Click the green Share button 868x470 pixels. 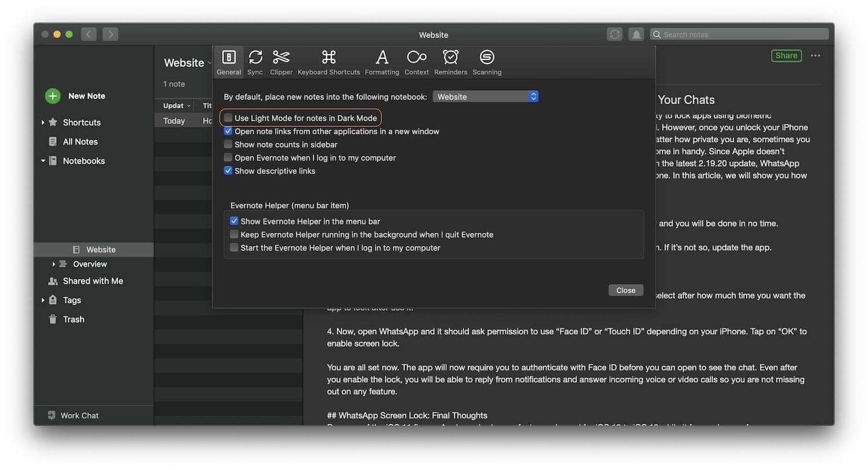click(786, 56)
